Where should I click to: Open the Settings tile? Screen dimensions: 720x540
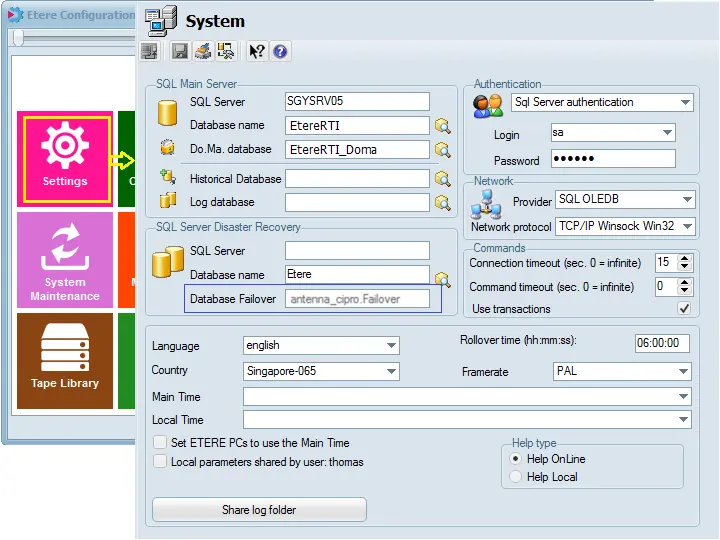65,158
